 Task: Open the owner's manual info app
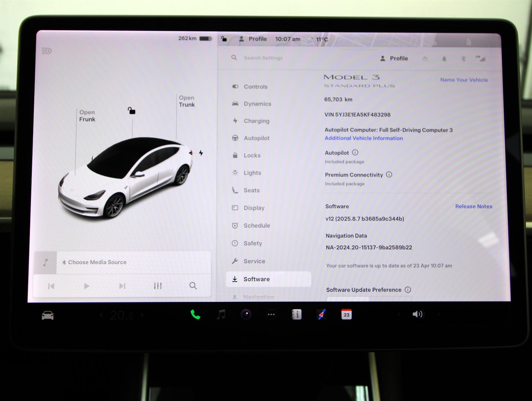click(296, 314)
